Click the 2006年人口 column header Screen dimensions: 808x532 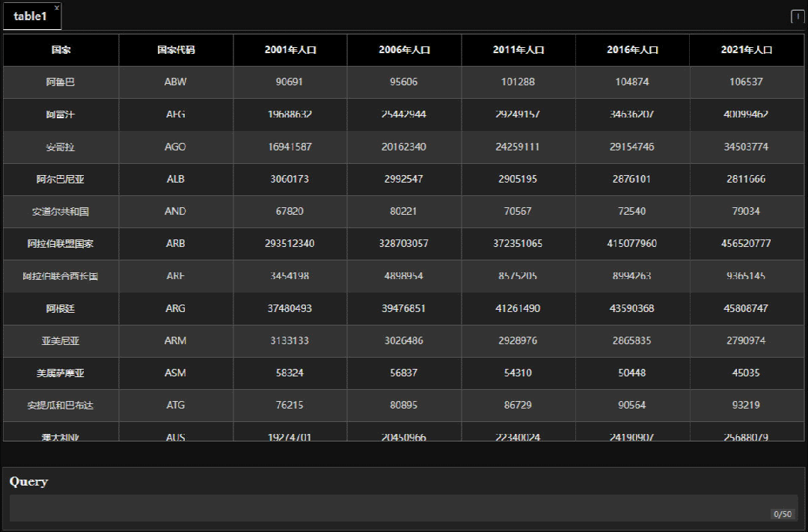pos(405,50)
